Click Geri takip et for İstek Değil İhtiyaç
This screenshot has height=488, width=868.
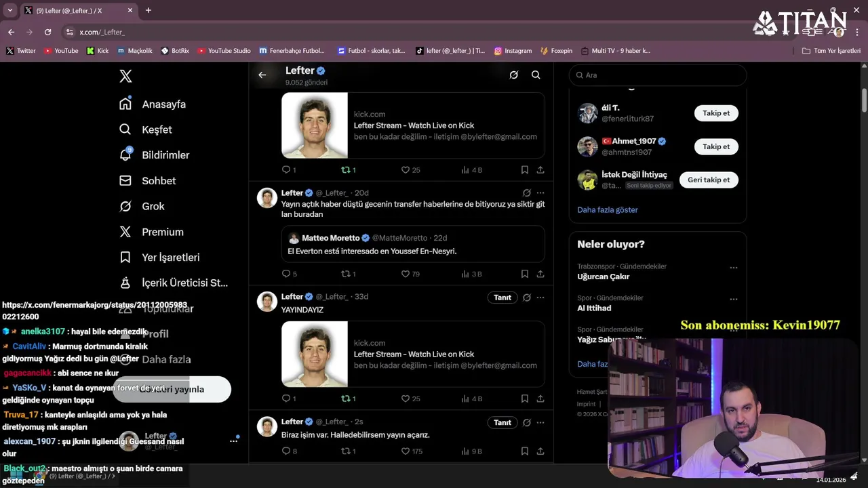tap(709, 180)
